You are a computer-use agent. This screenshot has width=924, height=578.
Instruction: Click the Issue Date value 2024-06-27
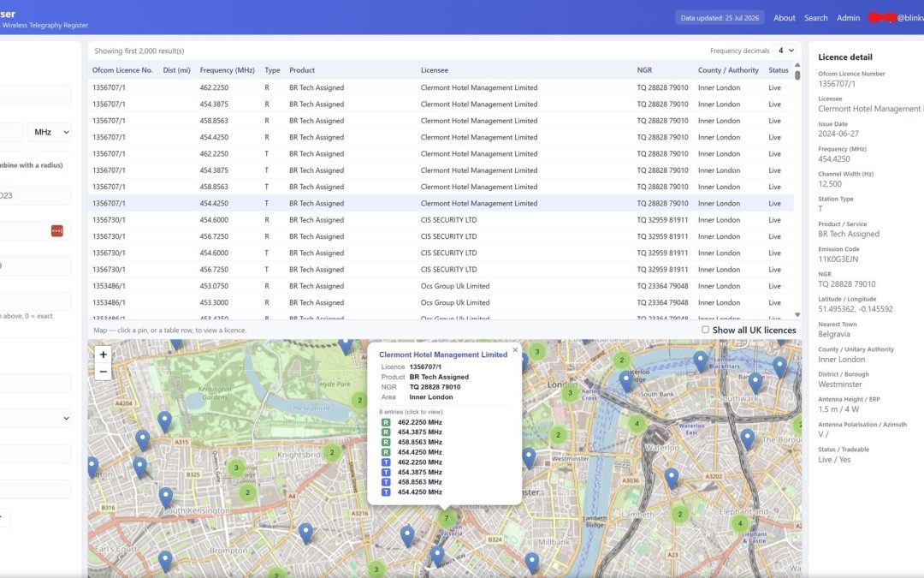[x=838, y=134]
